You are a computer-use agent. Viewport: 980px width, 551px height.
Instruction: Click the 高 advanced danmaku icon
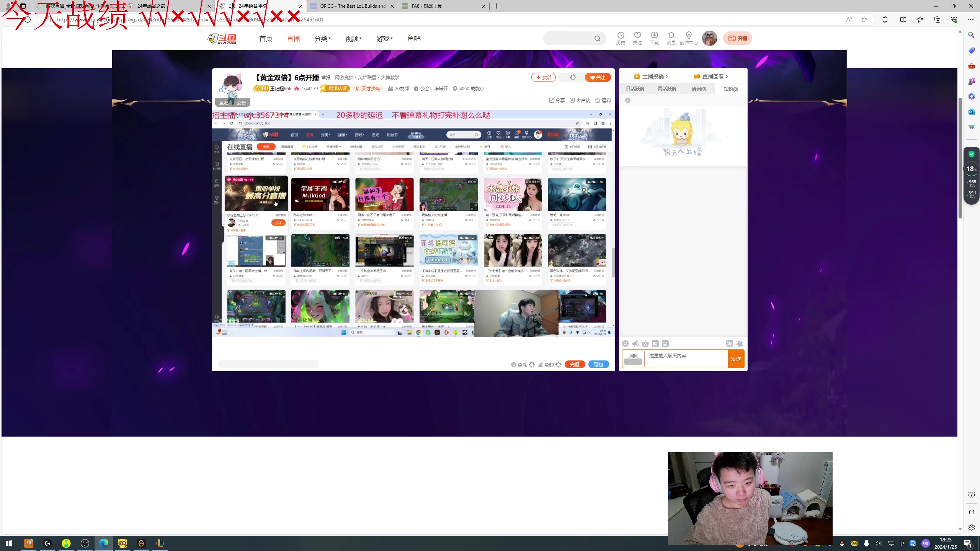pyautogui.click(x=665, y=344)
